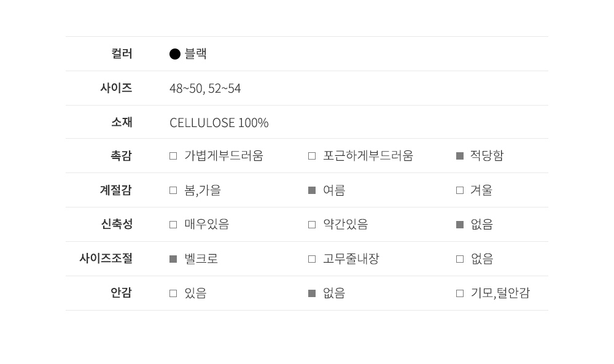Viewport: 614px width, 364px height.
Task: Click the 사이즈조절 row label
Action: point(106,258)
